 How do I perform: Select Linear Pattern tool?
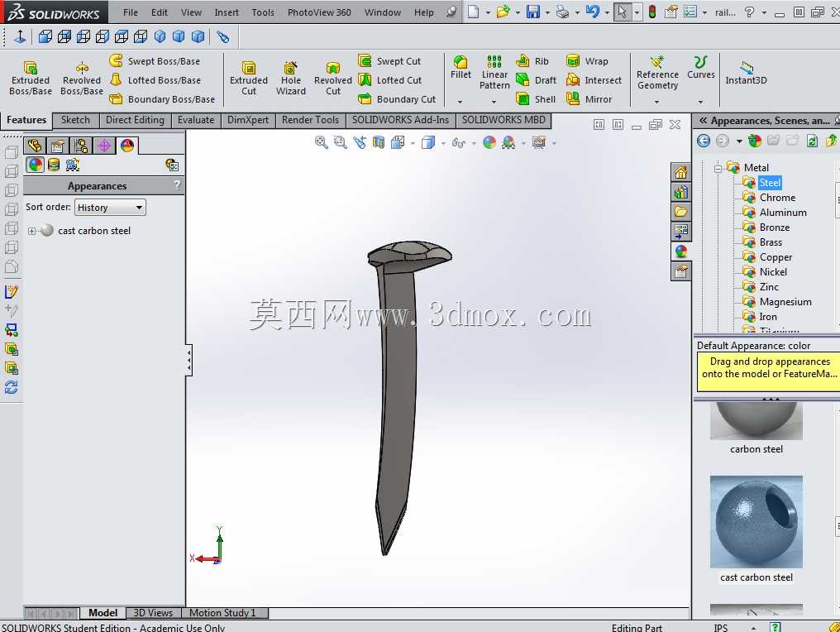point(494,72)
